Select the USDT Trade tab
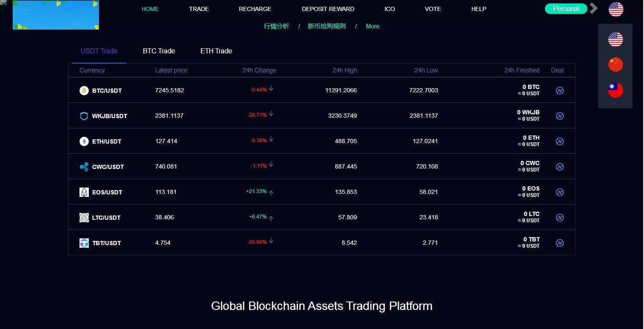Image resolution: width=644 pixels, height=329 pixels. tap(99, 51)
